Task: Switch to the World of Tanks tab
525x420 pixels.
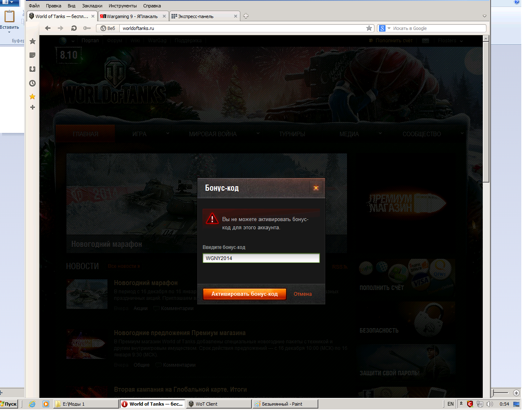Action: coord(62,16)
